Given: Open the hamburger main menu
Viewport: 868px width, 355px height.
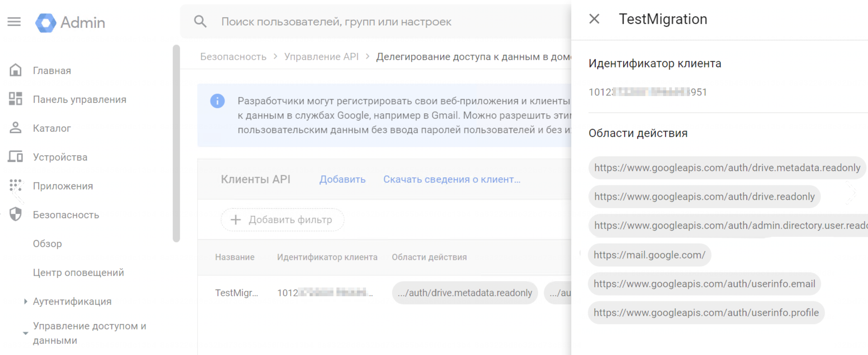Looking at the screenshot, I should click(14, 22).
